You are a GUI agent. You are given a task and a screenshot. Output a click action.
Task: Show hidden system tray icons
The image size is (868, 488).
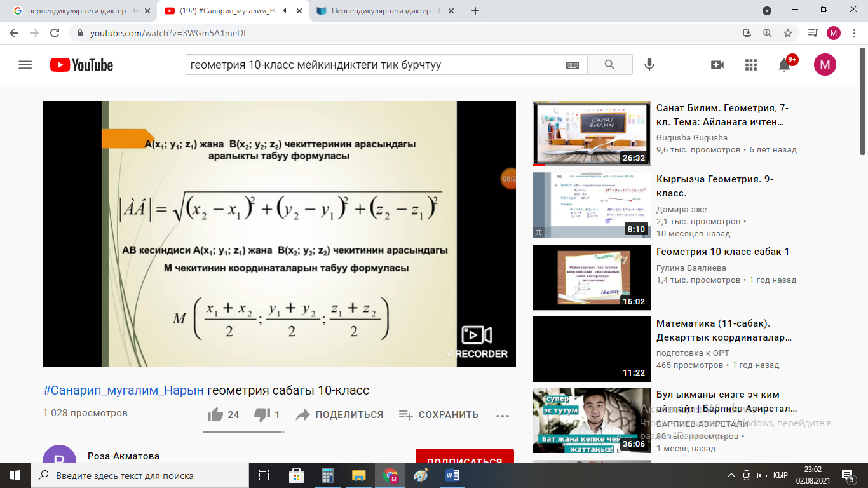click(731, 475)
